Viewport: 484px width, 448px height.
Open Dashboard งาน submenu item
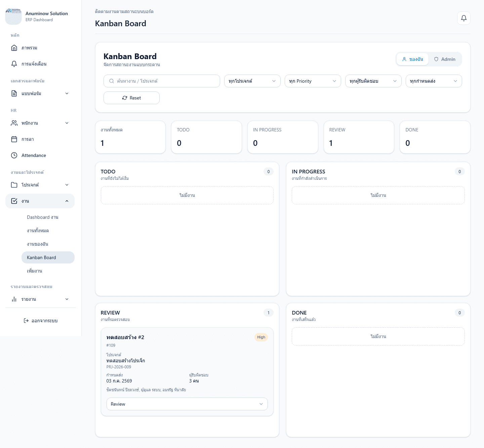pyautogui.click(x=48, y=217)
